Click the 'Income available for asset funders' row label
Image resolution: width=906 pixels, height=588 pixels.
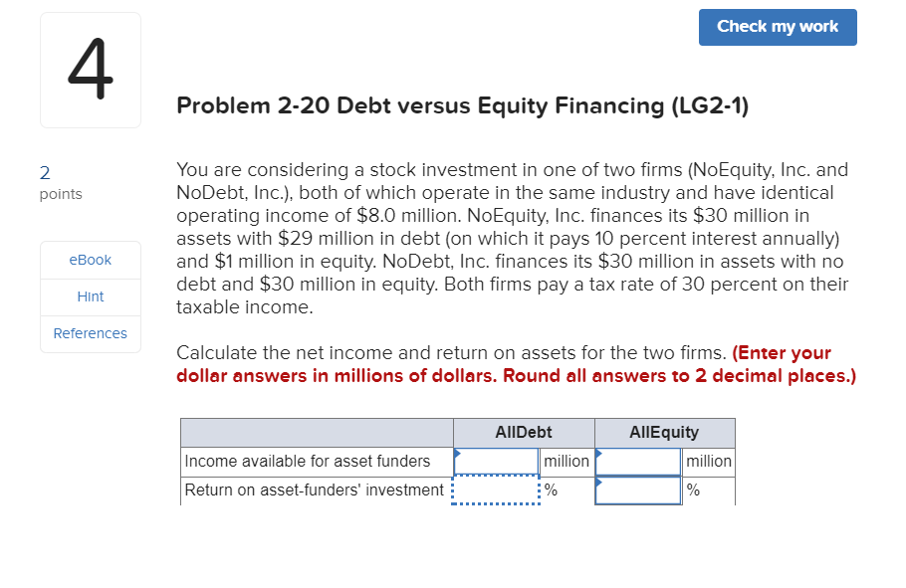click(x=309, y=461)
